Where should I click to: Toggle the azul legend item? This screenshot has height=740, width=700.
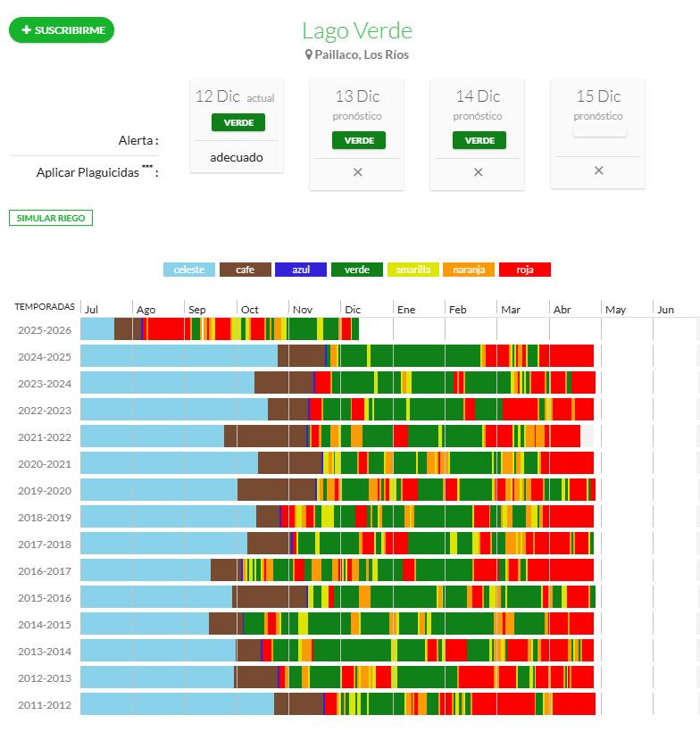tap(301, 270)
